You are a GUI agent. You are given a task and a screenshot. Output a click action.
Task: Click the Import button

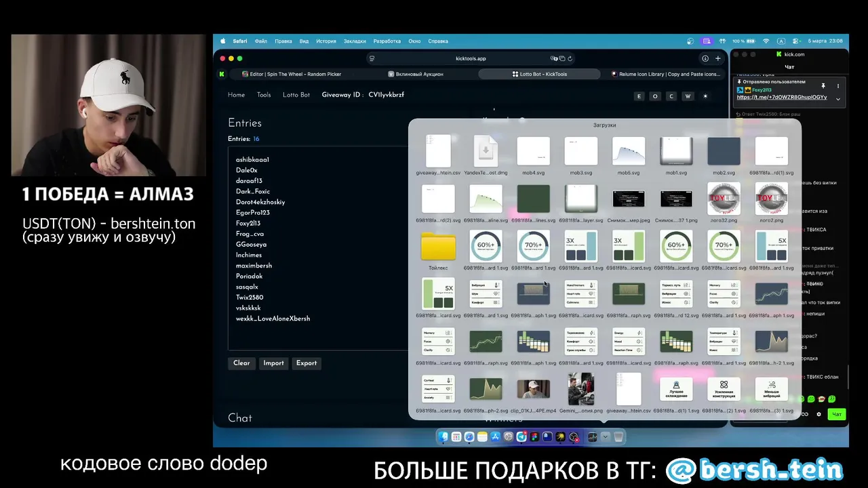[x=273, y=363]
